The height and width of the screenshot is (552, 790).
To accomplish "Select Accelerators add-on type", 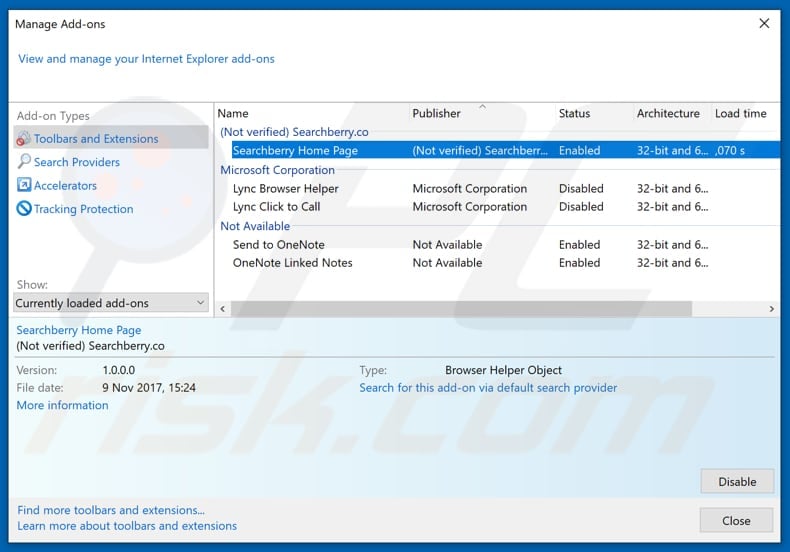I will (65, 185).
